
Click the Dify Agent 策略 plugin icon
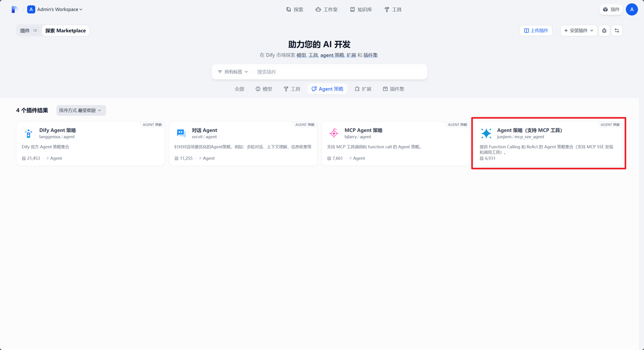coord(29,133)
